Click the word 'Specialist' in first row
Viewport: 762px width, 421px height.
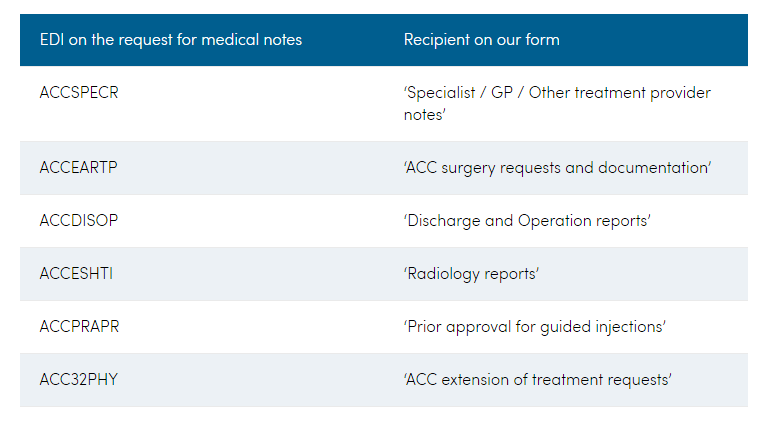tap(441, 92)
